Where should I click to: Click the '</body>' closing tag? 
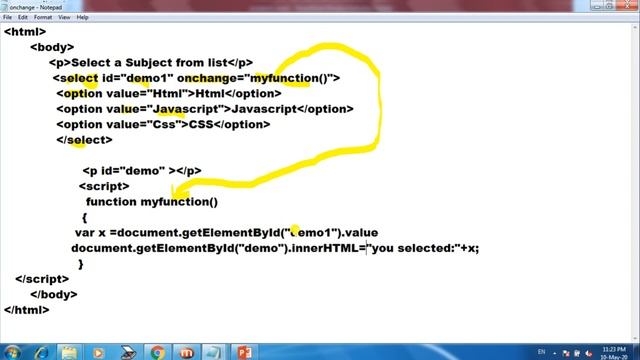(x=53, y=295)
